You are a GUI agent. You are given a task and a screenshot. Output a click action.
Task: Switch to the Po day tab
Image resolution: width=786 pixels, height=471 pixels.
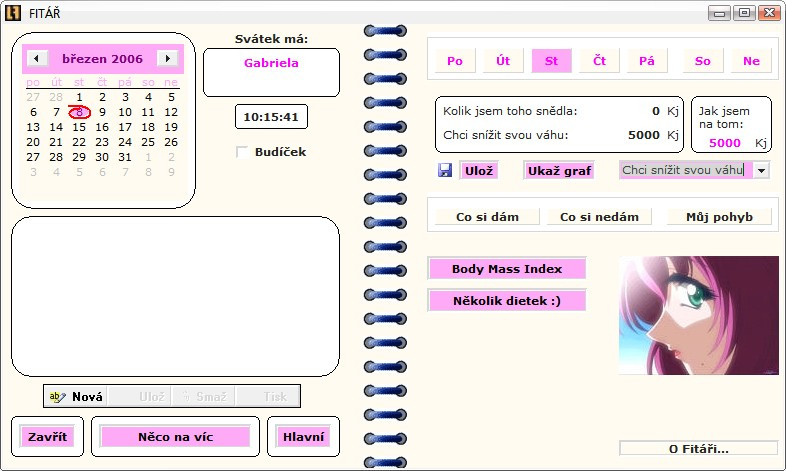coord(455,61)
